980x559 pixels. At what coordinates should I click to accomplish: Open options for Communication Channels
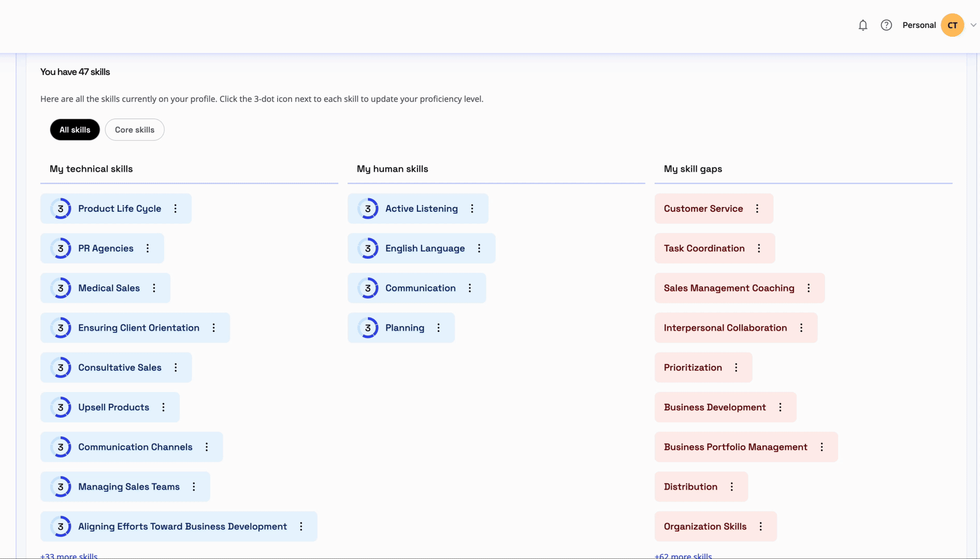[207, 447]
